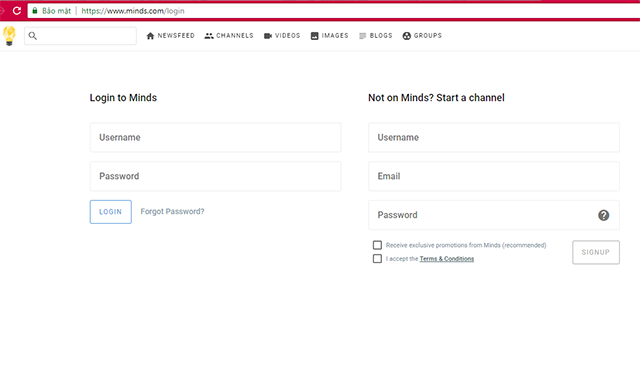
Task: Click the "Bảo mật" security label
Action: coord(56,11)
